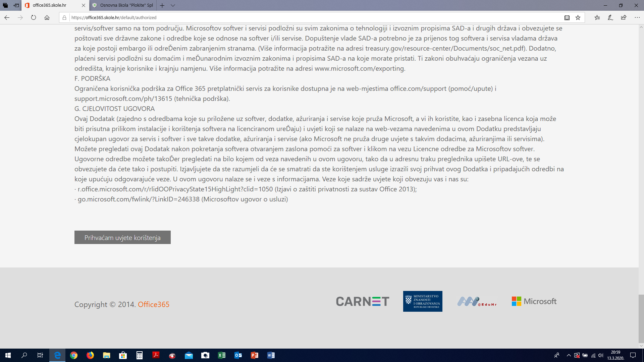Show tab previews chevron

click(x=173, y=5)
